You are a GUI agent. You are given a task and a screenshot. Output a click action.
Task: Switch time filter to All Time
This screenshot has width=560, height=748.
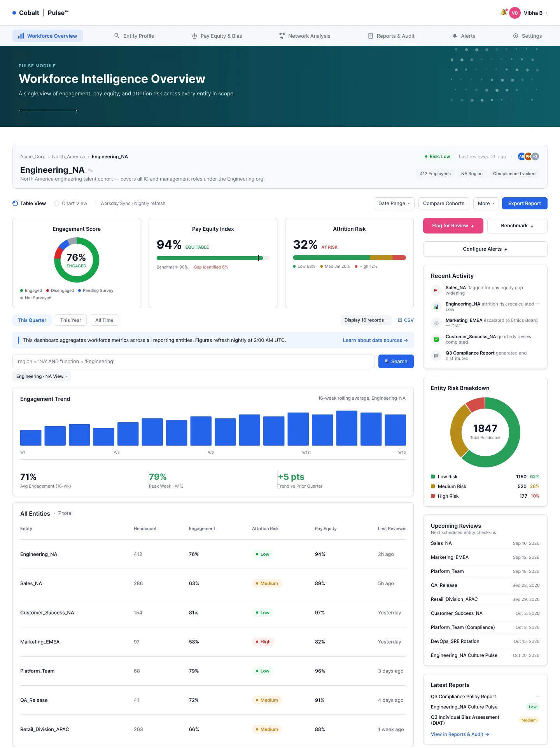coord(104,320)
